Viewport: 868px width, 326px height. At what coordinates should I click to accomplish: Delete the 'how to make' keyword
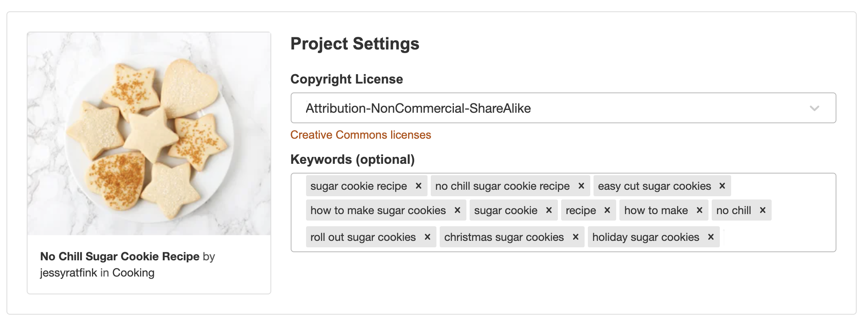point(700,210)
